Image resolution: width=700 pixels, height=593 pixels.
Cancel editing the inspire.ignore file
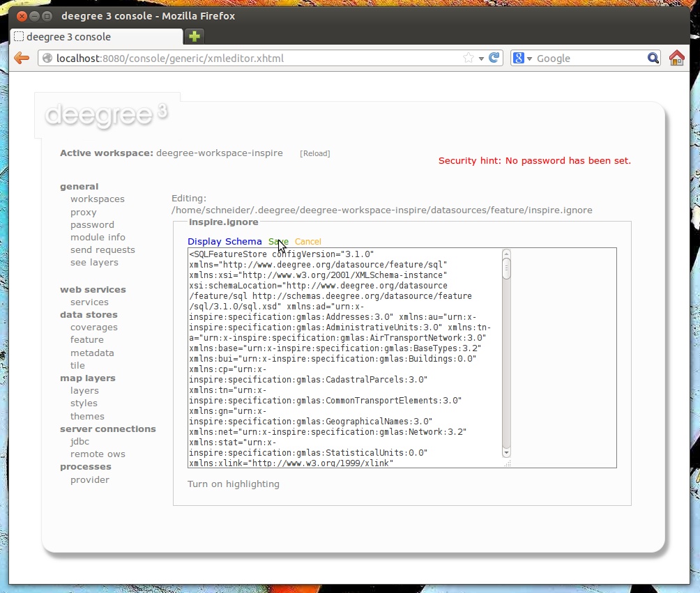(x=307, y=241)
